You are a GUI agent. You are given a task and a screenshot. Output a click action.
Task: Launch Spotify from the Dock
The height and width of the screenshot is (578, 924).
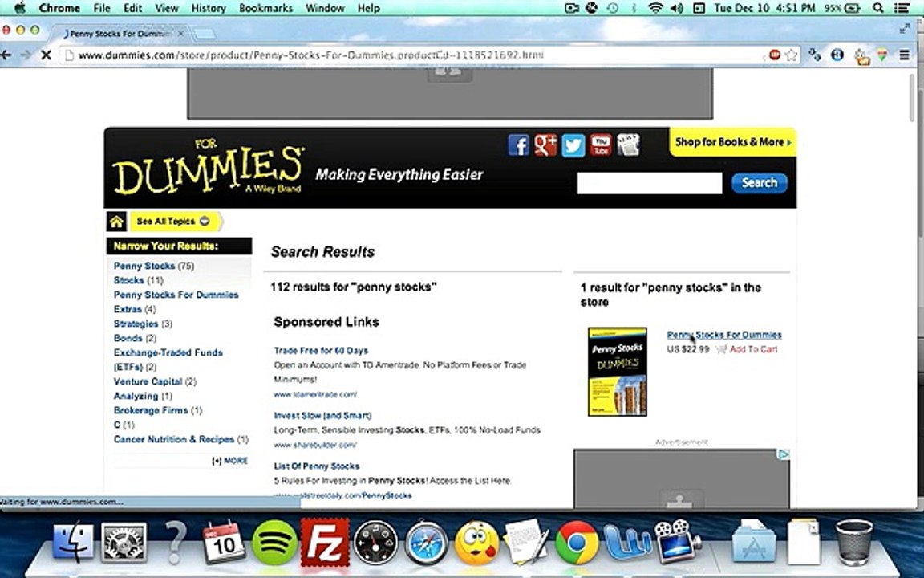274,541
